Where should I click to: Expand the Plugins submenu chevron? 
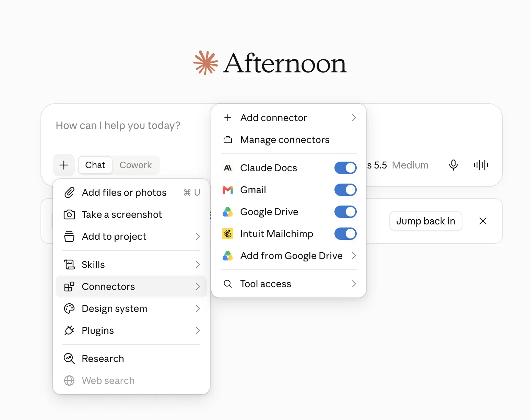pos(198,330)
